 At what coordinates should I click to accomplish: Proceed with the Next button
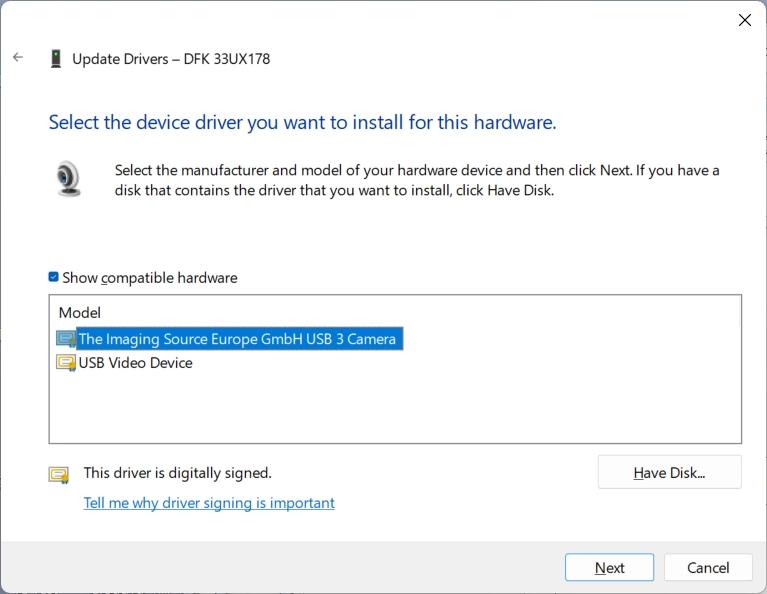pyautogui.click(x=609, y=567)
